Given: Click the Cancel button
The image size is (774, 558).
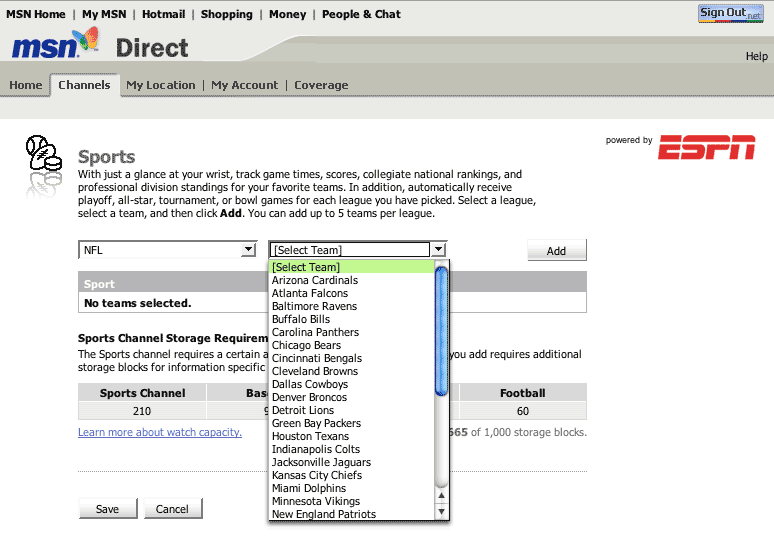Looking at the screenshot, I should click(173, 509).
